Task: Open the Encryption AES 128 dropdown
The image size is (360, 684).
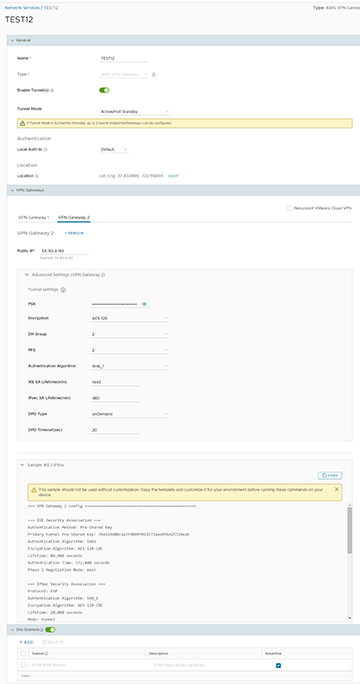Action: pyautogui.click(x=130, y=318)
